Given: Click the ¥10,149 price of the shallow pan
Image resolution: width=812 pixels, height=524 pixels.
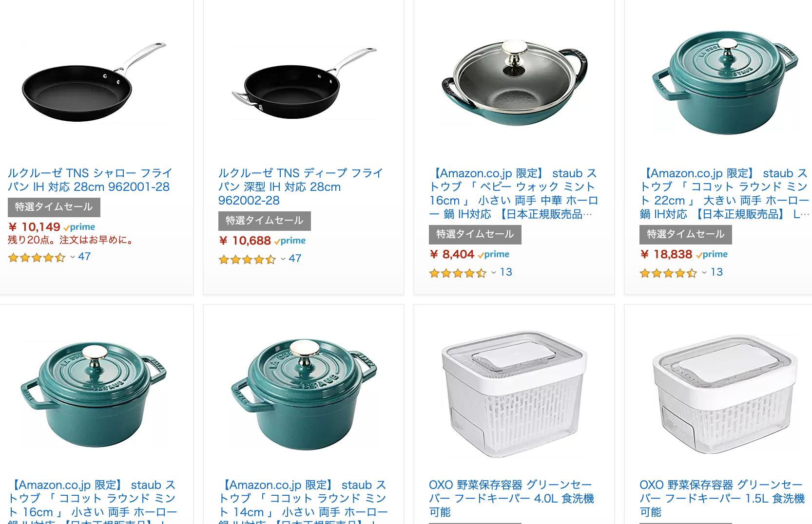Looking at the screenshot, I should [x=34, y=227].
